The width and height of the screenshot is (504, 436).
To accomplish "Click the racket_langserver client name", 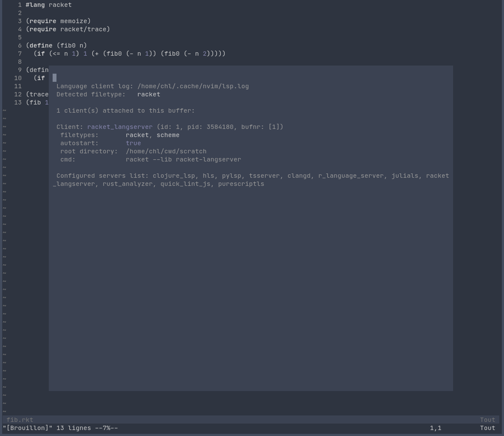I will point(119,127).
